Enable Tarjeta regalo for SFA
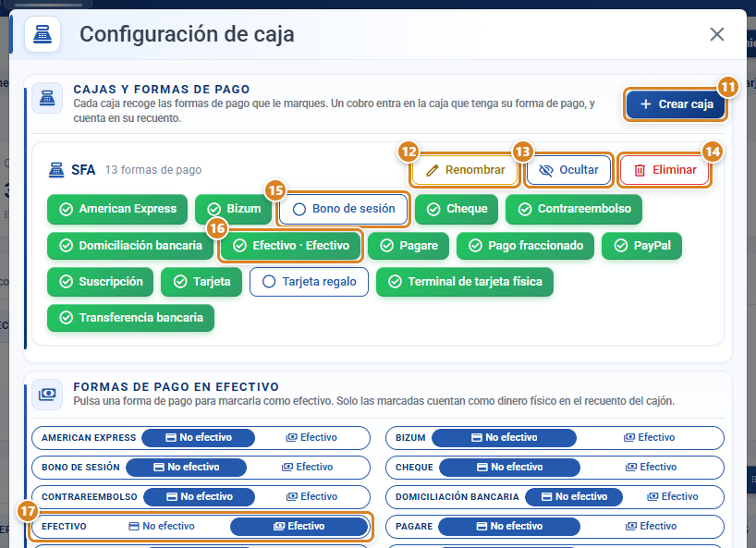The height and width of the screenshot is (548, 756). [309, 282]
